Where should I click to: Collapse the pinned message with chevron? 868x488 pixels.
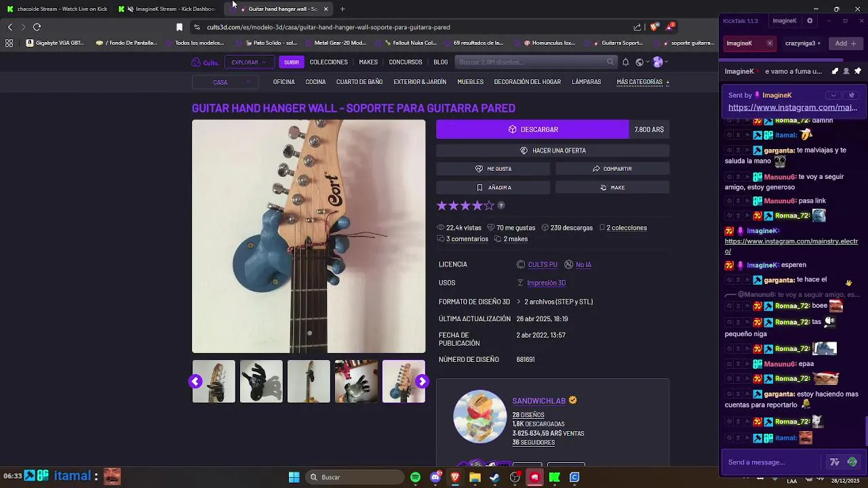pyautogui.click(x=833, y=96)
